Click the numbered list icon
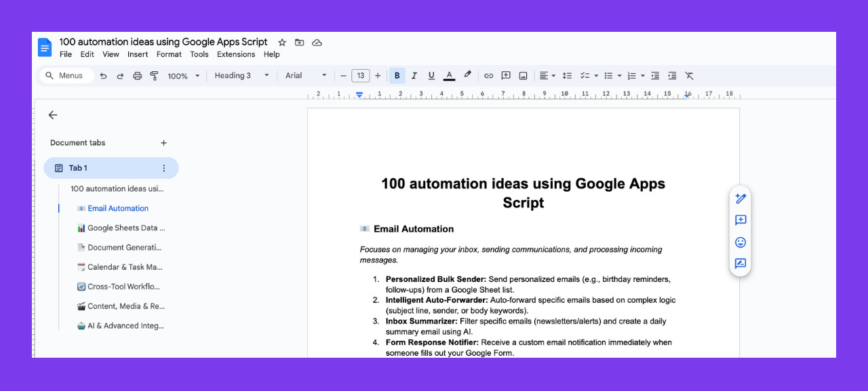 pos(632,76)
